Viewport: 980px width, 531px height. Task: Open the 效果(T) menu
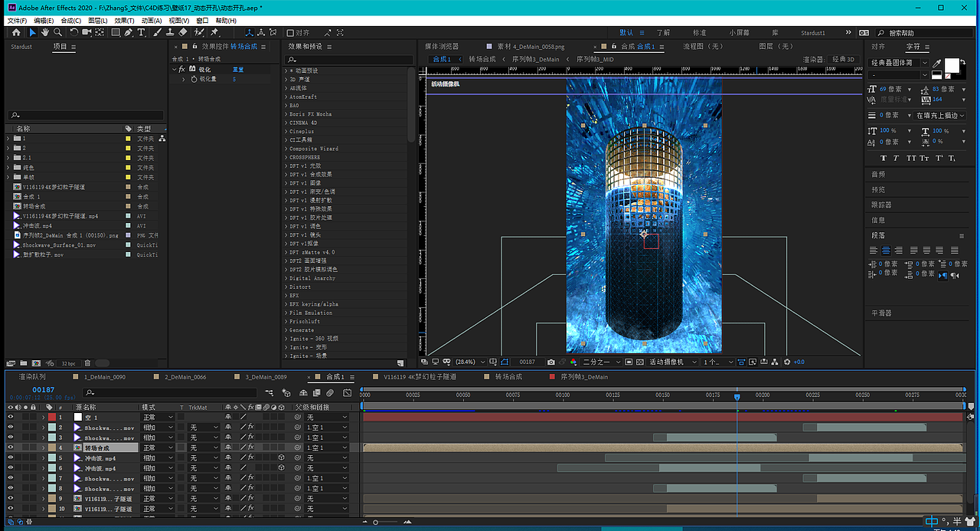tap(124, 21)
